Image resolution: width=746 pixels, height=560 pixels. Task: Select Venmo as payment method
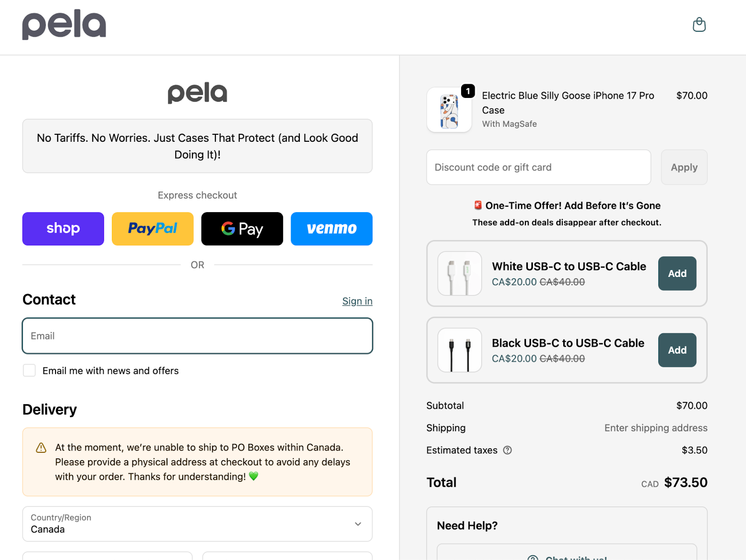click(x=331, y=228)
